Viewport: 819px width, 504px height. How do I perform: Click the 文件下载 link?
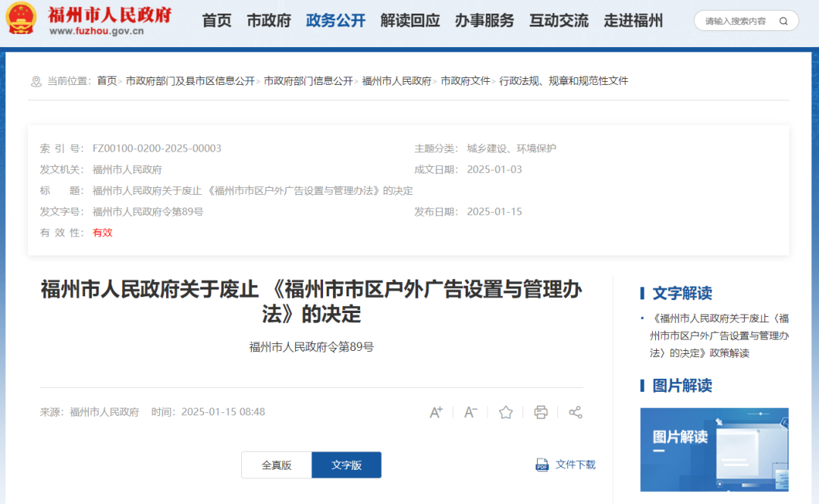[576, 465]
